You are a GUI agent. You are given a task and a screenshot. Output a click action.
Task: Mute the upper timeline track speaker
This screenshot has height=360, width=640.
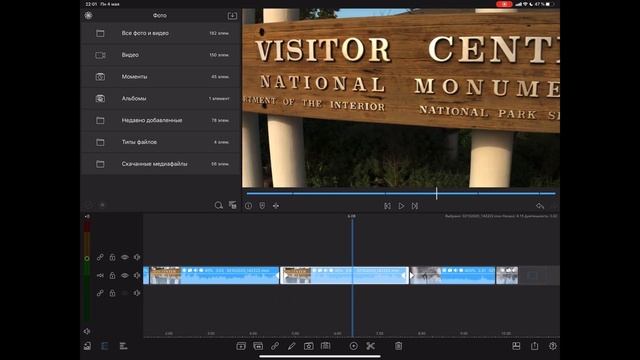(x=137, y=257)
